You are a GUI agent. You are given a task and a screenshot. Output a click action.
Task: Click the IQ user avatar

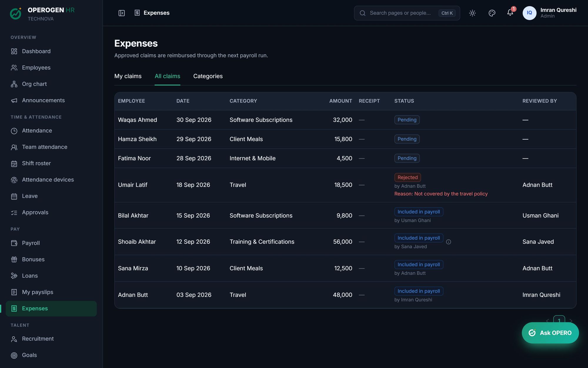529,13
